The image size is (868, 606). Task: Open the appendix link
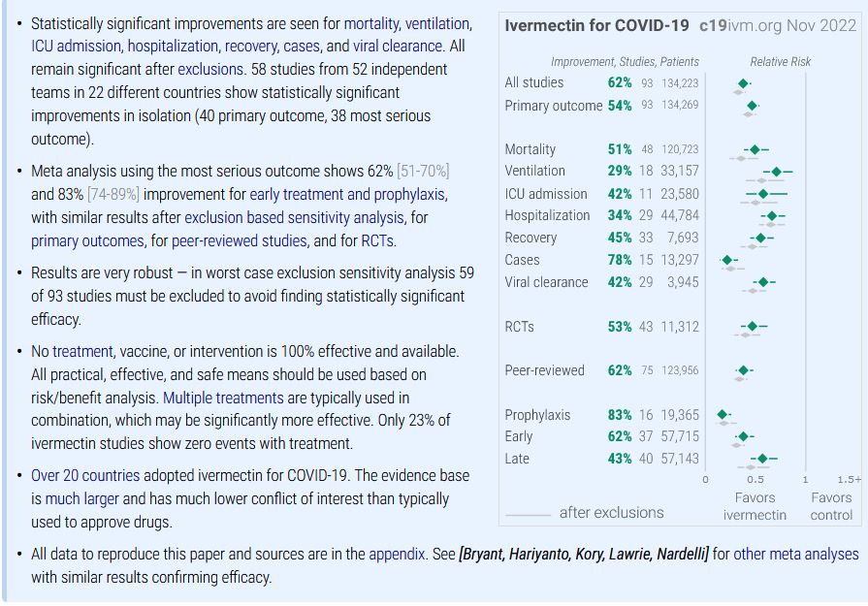pyautogui.click(x=397, y=555)
